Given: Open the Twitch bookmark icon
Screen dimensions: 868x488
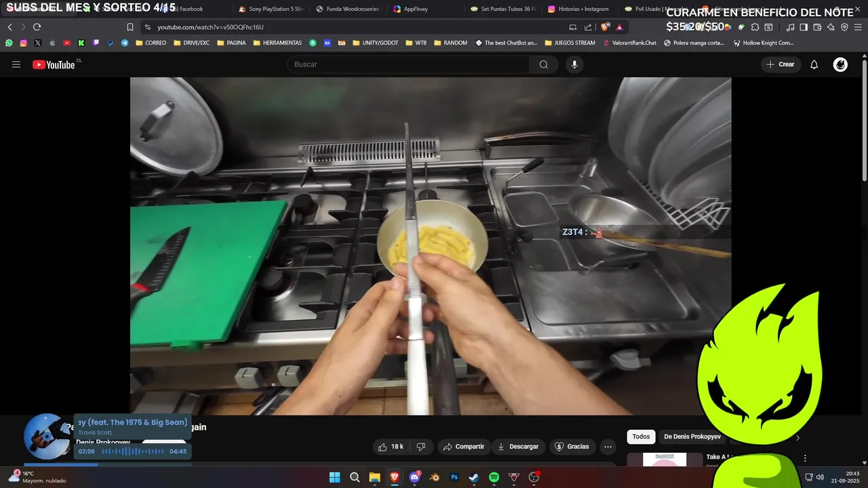Looking at the screenshot, I should coord(96,43).
